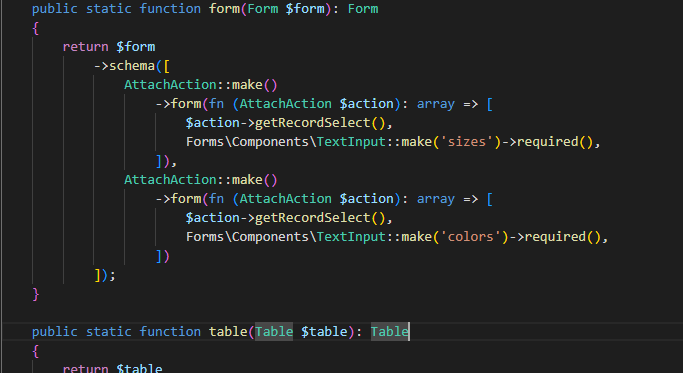Click the 'return $form' statement
The height and width of the screenshot is (373, 683).
click(109, 47)
